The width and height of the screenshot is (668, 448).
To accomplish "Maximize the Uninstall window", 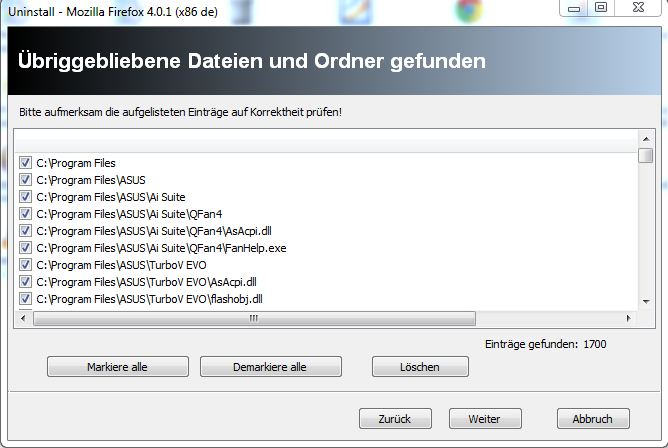I will coord(601,8).
